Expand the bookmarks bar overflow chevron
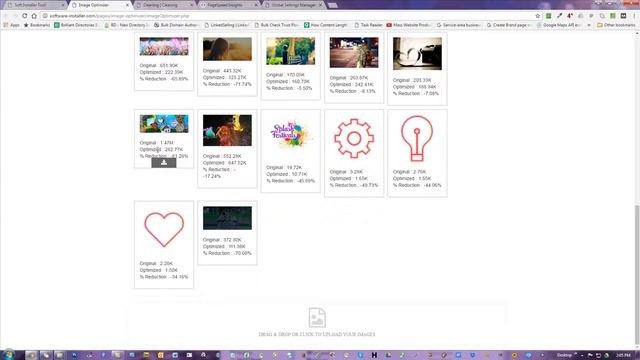Screen dimensions: 640x360 point(589,25)
